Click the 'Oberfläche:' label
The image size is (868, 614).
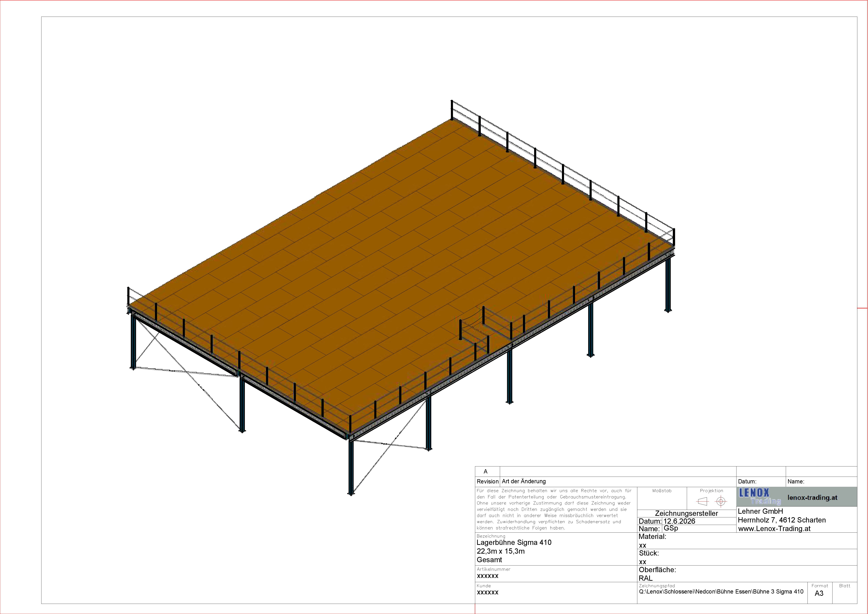coord(657,570)
